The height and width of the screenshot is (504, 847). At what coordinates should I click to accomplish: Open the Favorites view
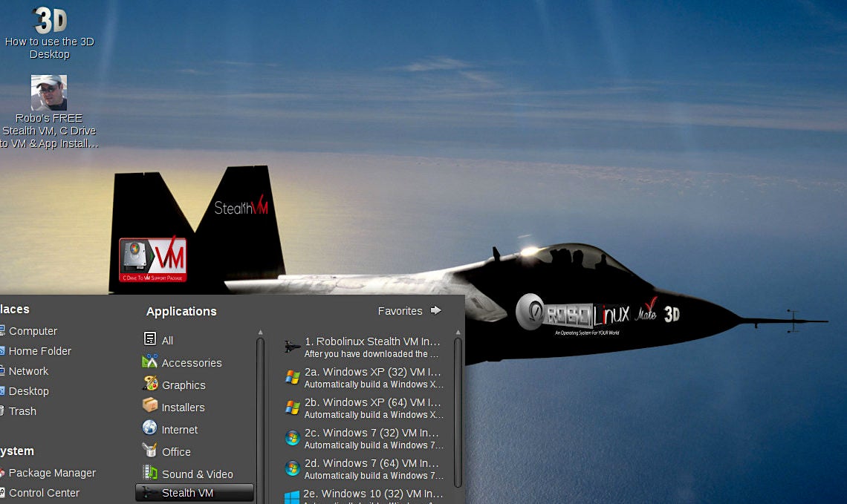tap(409, 311)
